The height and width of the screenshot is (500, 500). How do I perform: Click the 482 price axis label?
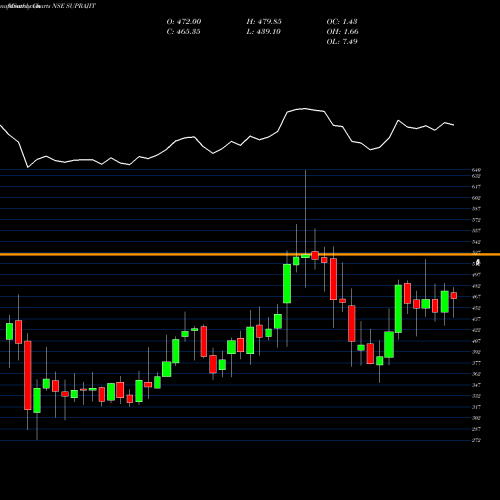point(476,286)
